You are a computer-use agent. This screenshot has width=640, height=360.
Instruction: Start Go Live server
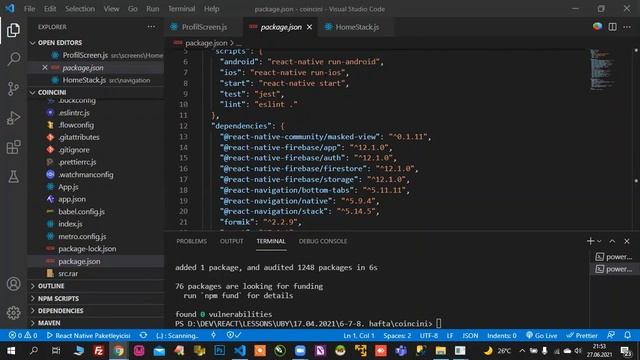click(541, 336)
